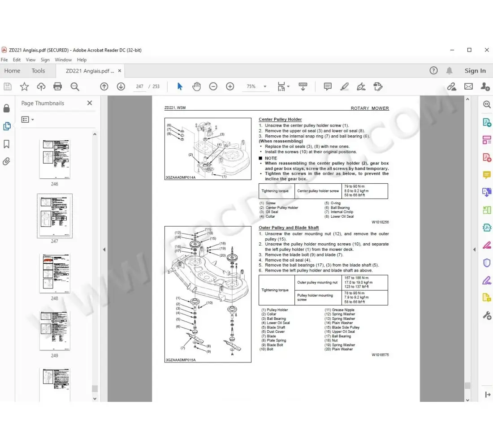Select the Highlight text tool
493x448 pixels.
[x=344, y=86]
